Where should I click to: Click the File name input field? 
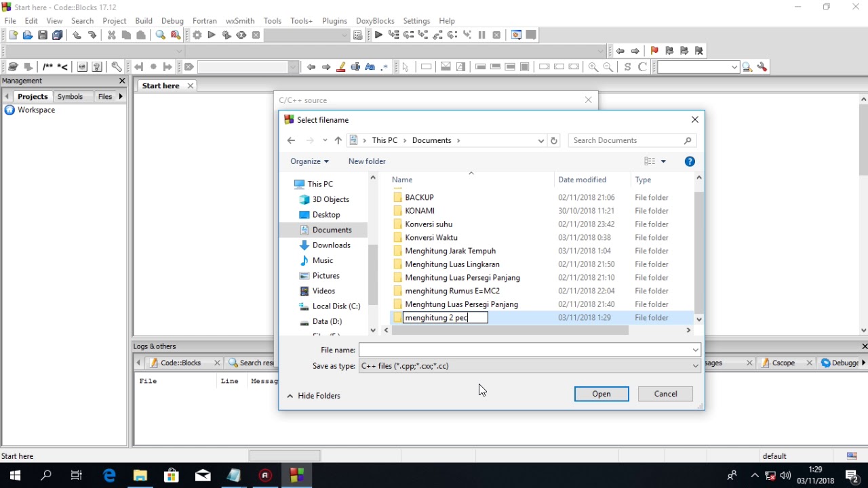pyautogui.click(x=524, y=350)
